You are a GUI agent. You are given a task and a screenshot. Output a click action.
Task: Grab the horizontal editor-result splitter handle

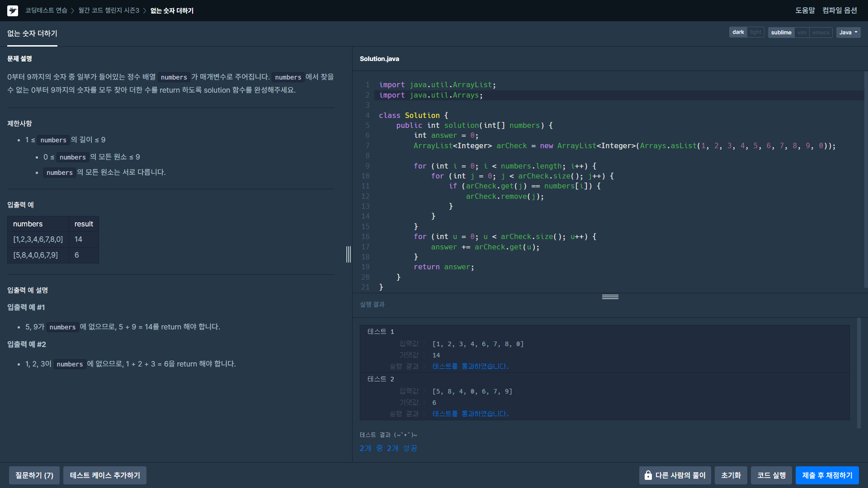[x=610, y=297]
